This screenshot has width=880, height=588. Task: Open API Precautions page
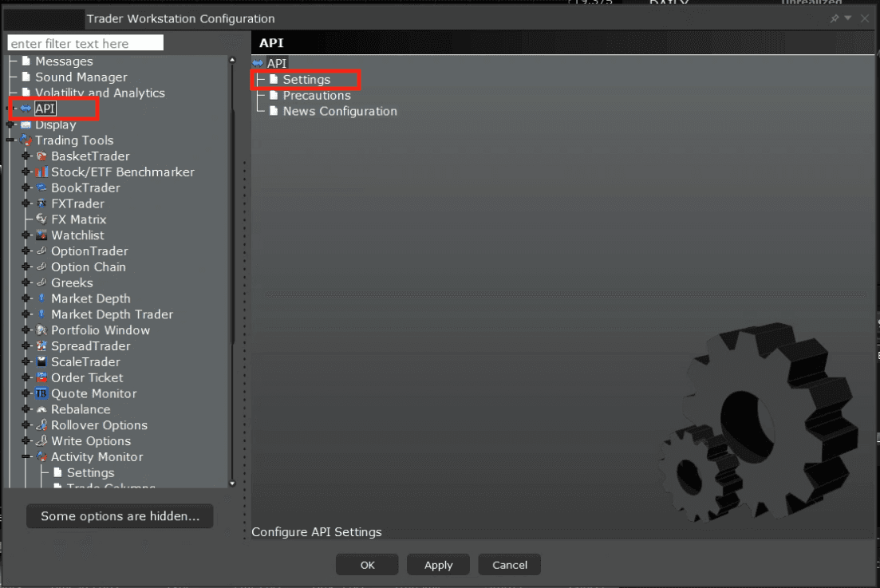click(317, 96)
